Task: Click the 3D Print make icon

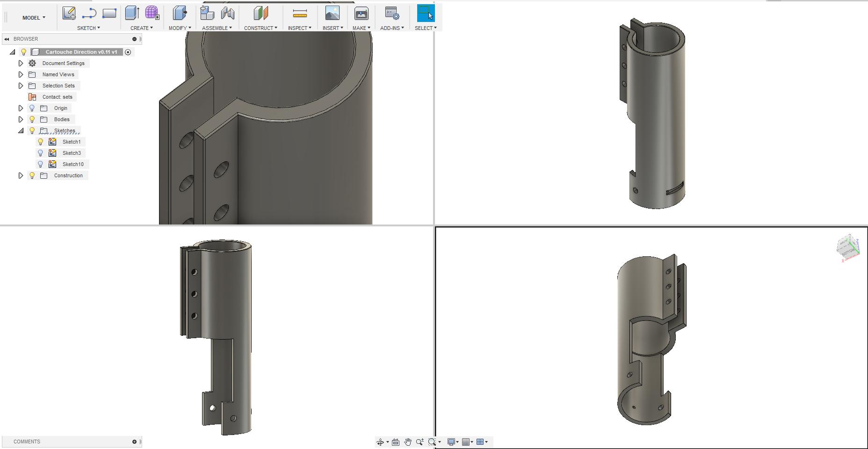Action: coord(362,13)
